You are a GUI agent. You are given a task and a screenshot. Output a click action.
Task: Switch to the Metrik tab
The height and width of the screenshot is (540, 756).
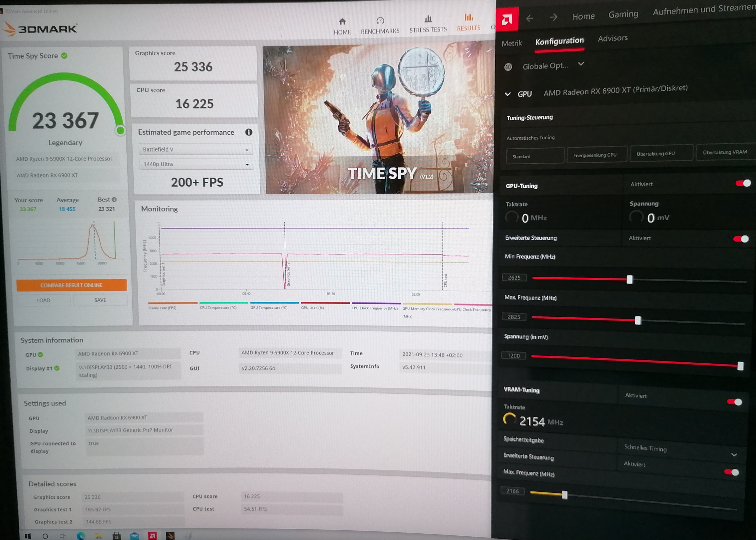click(x=511, y=43)
